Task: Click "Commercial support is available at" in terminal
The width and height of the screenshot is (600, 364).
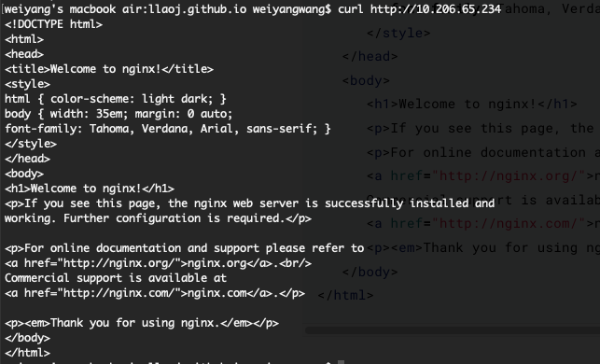Action: [x=116, y=278]
